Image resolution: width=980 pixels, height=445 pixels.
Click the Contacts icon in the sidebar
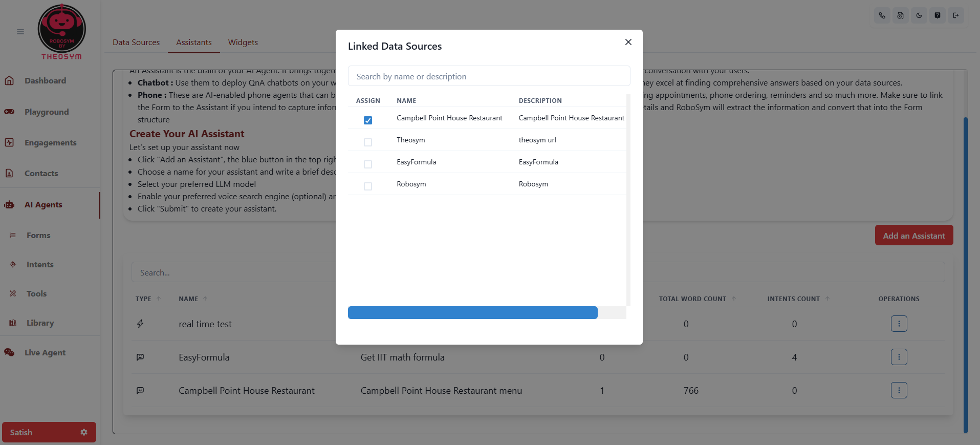(9, 173)
